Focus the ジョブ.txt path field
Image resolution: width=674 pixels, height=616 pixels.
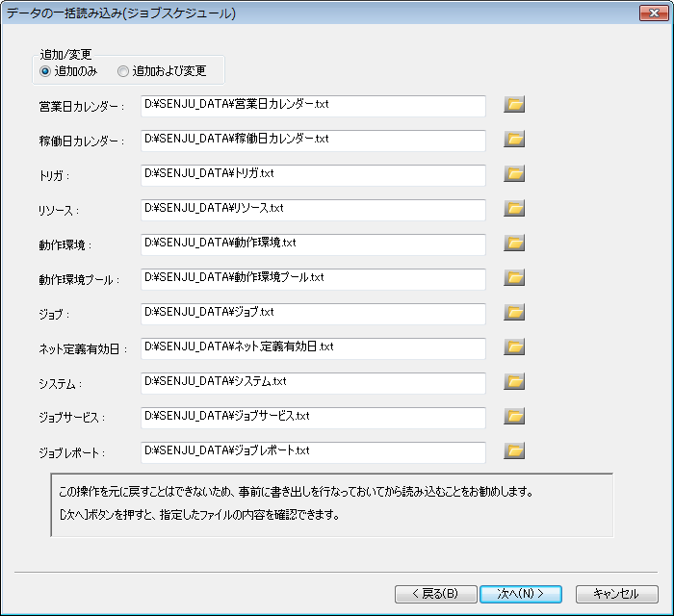point(313,314)
